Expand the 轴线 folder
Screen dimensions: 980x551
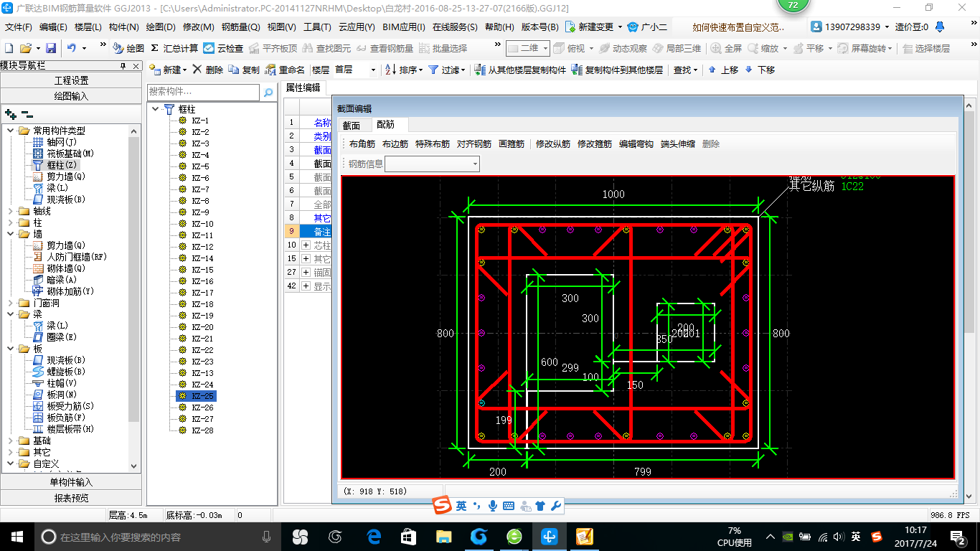[11, 211]
